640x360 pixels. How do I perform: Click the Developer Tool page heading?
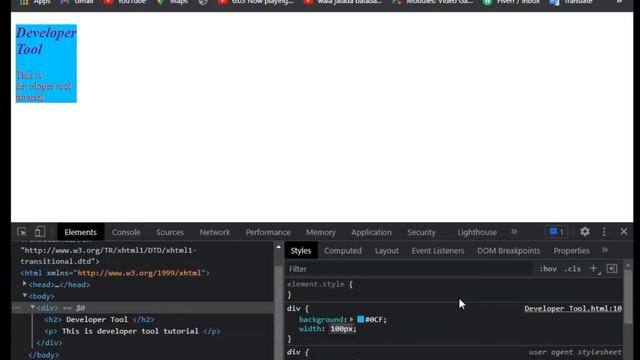pos(46,41)
